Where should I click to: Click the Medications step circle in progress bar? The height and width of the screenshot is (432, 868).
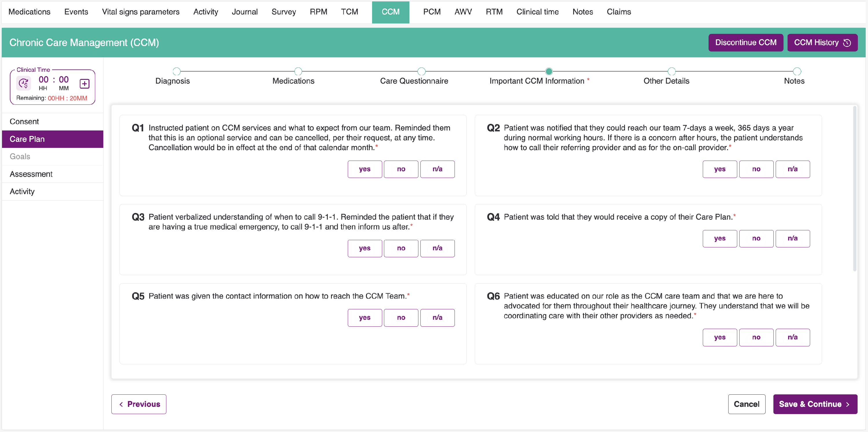point(298,71)
